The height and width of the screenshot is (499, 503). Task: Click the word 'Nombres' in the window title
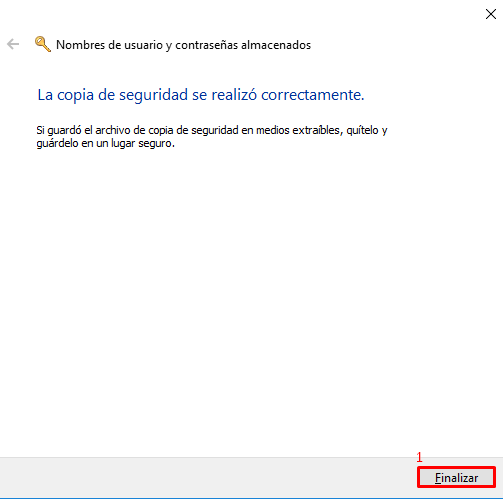(x=77, y=45)
